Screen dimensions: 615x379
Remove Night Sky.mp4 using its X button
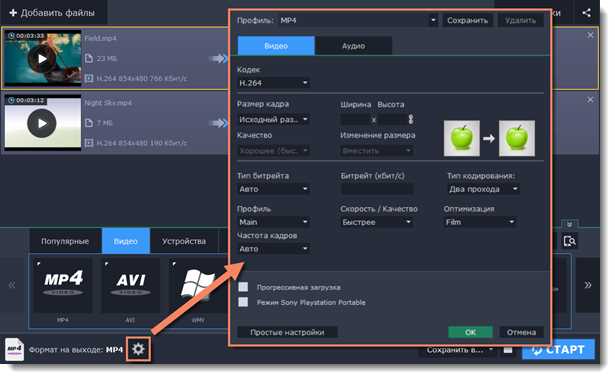coord(590,100)
